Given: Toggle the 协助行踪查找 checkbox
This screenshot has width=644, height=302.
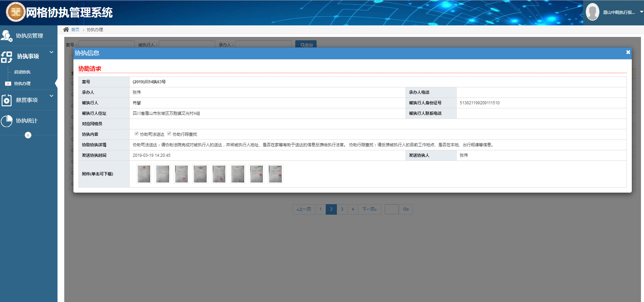Looking at the screenshot, I should 169,134.
